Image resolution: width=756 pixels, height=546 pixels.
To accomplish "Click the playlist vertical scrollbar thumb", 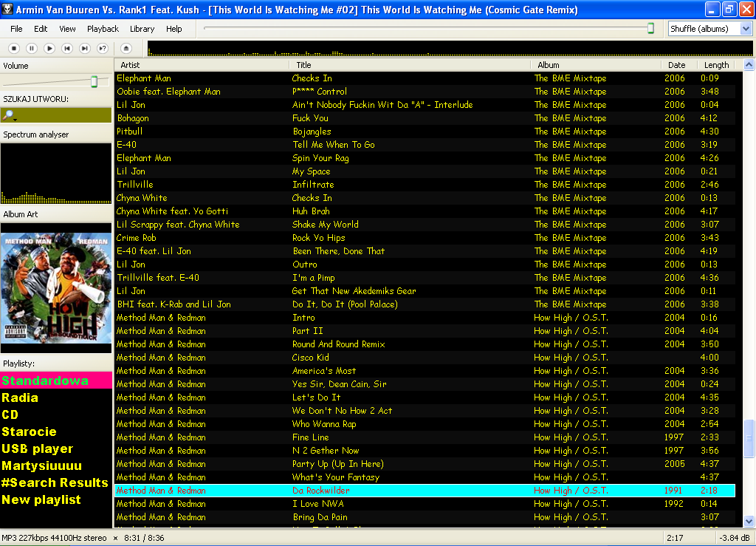I will [749, 438].
